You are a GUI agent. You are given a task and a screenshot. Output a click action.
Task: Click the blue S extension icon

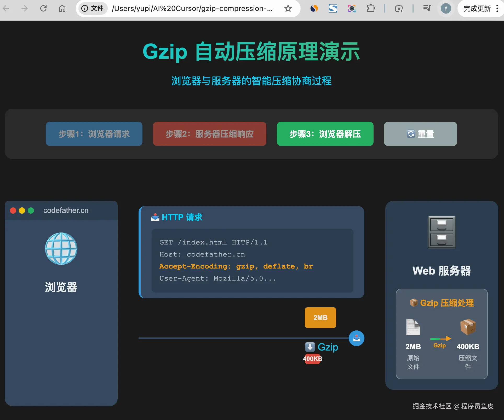tap(333, 9)
